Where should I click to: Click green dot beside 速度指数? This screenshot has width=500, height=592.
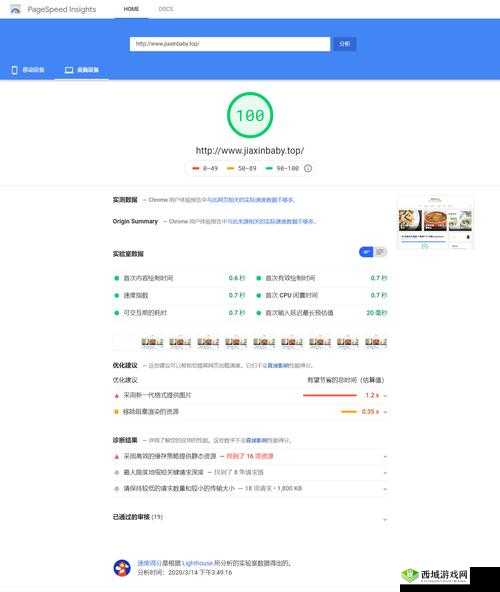click(x=117, y=295)
